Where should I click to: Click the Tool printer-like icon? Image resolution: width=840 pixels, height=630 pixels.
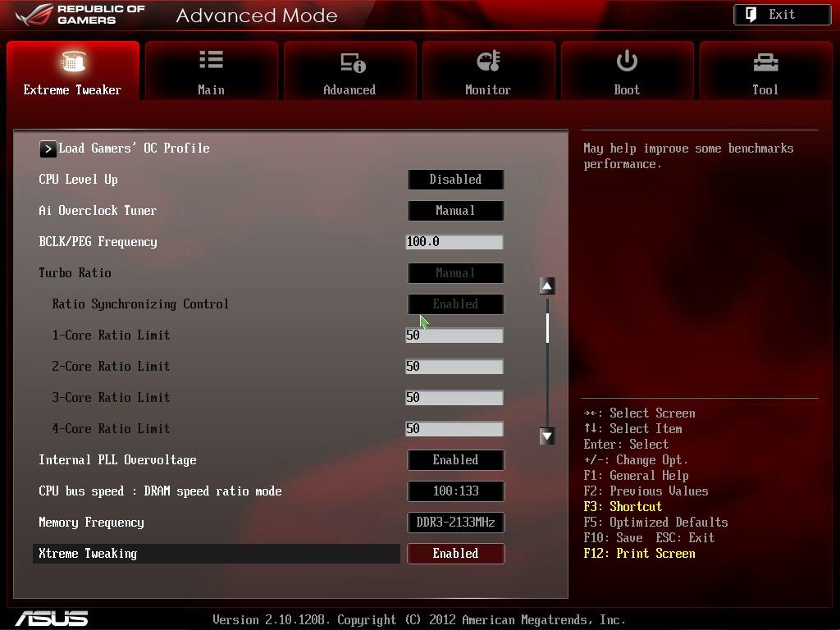765,62
